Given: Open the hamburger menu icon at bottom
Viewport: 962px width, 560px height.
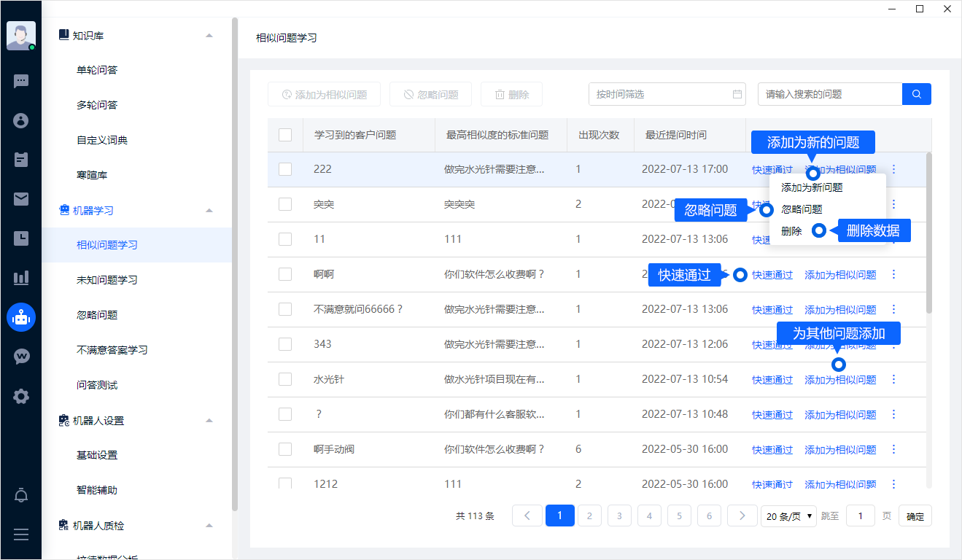Looking at the screenshot, I should pos(21,534).
